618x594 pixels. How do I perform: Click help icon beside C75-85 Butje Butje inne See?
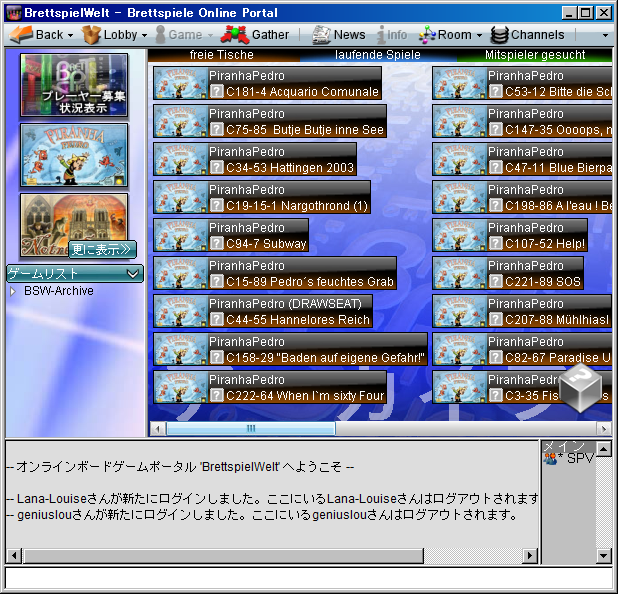(x=216, y=129)
